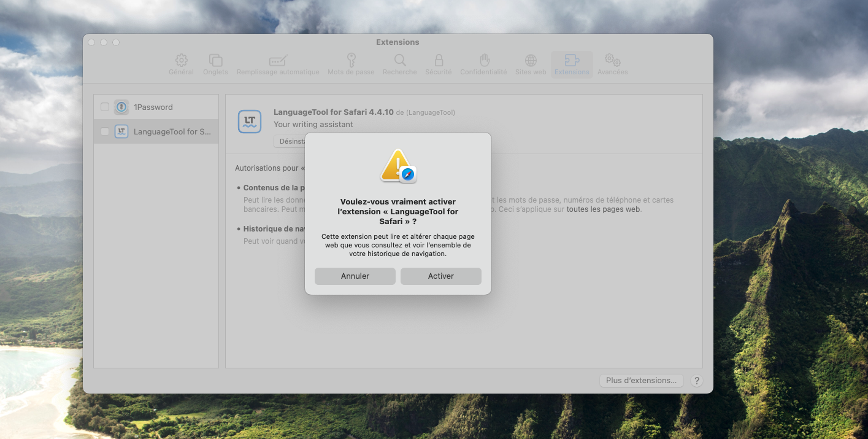Click the LanguageTool icon in the extensions list

(x=121, y=131)
